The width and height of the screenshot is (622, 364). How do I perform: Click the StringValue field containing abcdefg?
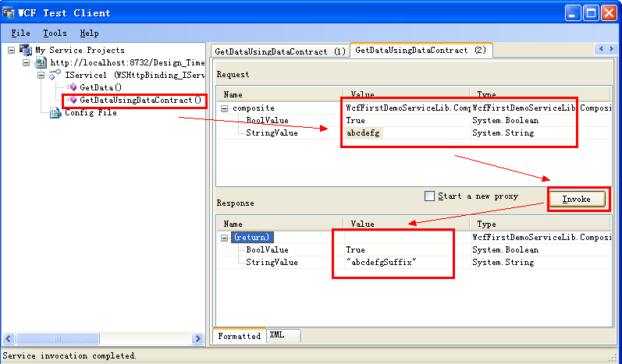point(364,133)
